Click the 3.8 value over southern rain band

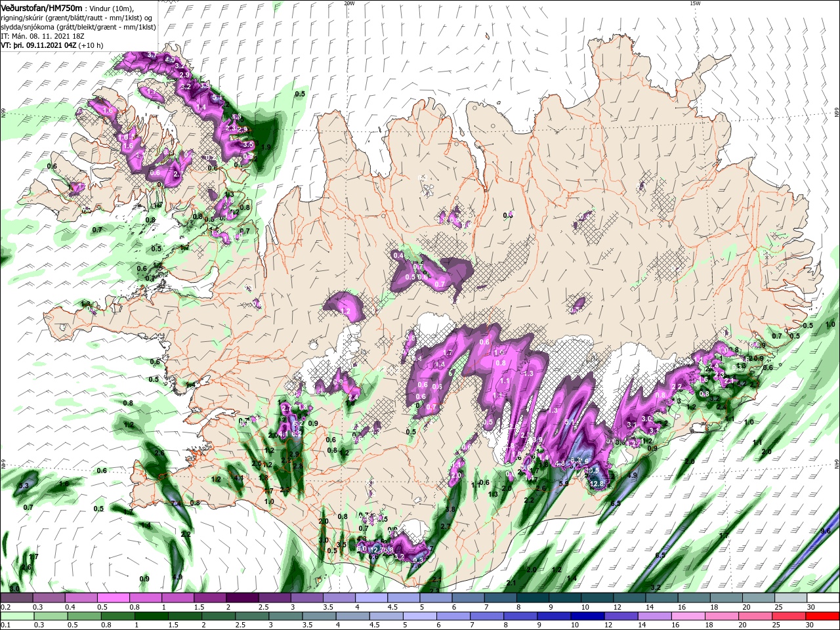[450, 509]
